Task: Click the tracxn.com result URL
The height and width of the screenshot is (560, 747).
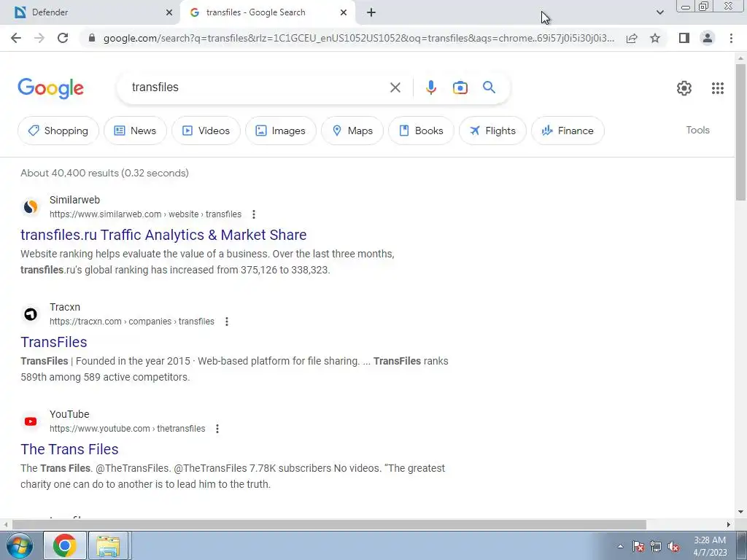Action: pos(132,322)
